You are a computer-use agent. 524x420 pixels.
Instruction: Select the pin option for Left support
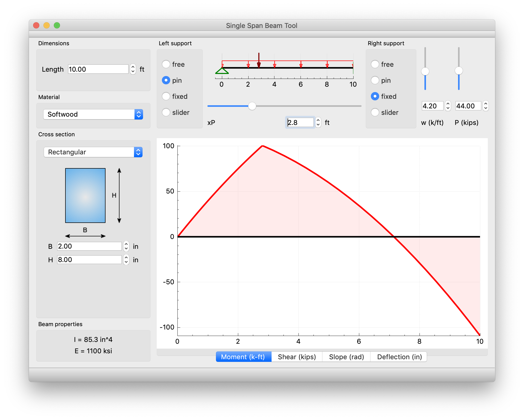pyautogui.click(x=166, y=80)
